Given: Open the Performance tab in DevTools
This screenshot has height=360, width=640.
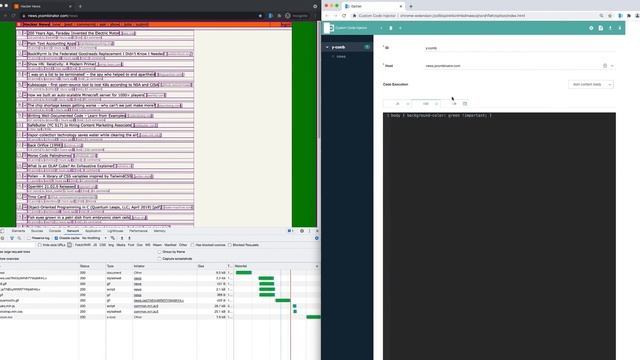Looking at the screenshot, I should [138, 231].
